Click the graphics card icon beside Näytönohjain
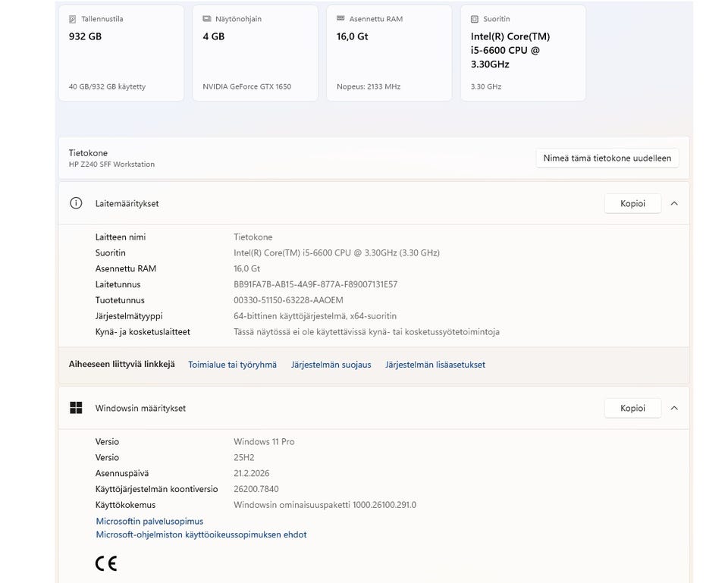The image size is (728, 583). (x=206, y=18)
